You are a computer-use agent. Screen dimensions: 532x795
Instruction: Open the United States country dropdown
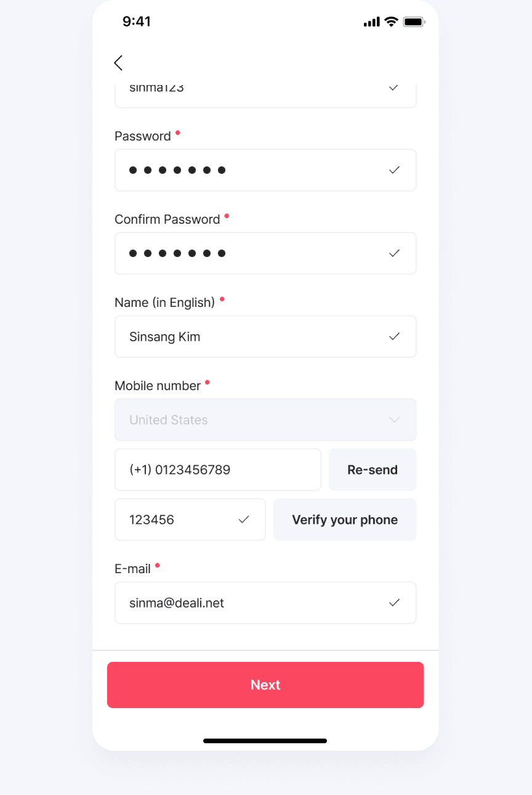(265, 420)
